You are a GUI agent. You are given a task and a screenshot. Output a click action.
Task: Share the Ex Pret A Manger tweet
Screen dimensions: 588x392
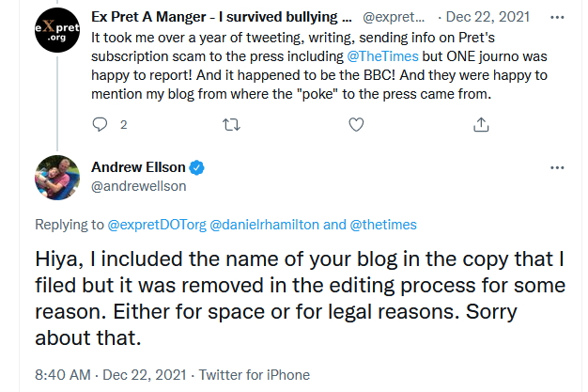[x=481, y=124]
